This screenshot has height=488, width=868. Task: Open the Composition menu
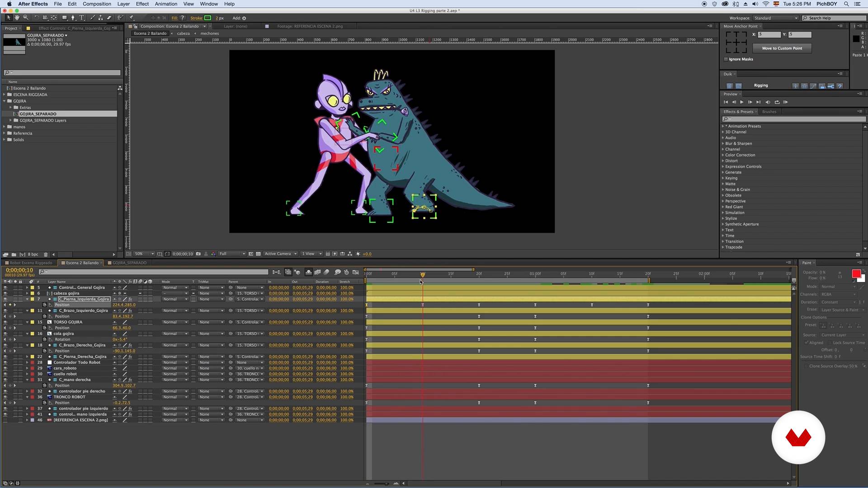(x=97, y=4)
